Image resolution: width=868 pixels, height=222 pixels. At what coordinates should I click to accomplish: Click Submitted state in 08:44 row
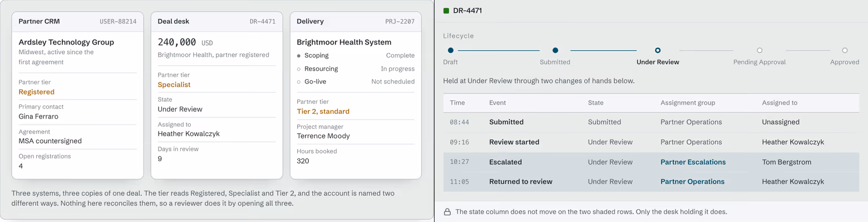[604, 122]
